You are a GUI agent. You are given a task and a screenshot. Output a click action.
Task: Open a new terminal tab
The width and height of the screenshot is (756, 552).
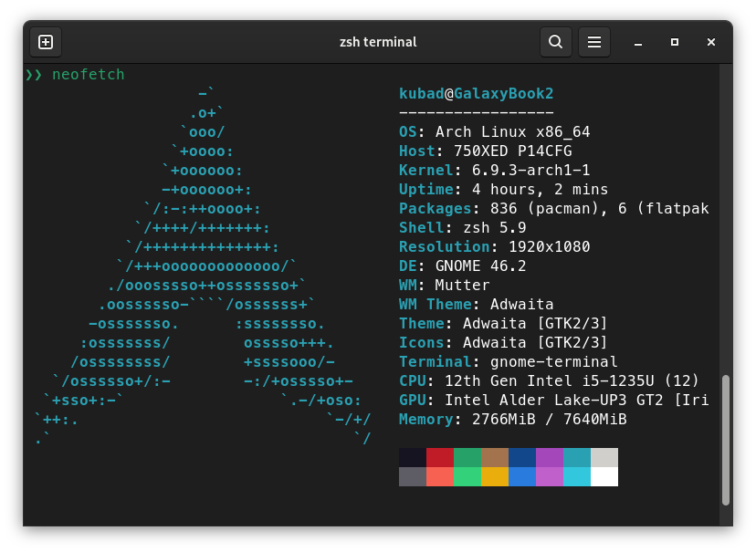[x=46, y=42]
